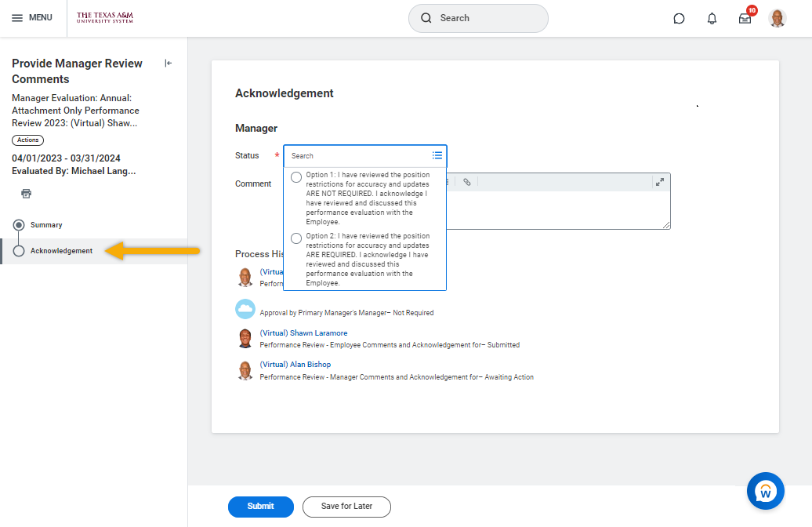
Task: Collapse the left side panel
Action: click(x=168, y=64)
